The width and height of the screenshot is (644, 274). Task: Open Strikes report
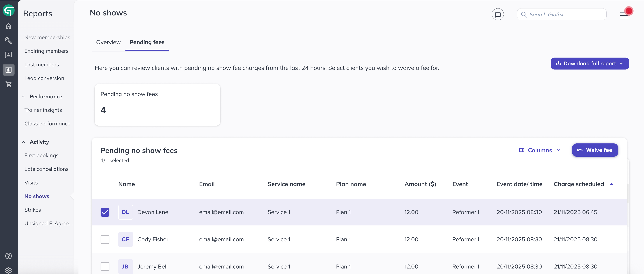[x=33, y=210]
